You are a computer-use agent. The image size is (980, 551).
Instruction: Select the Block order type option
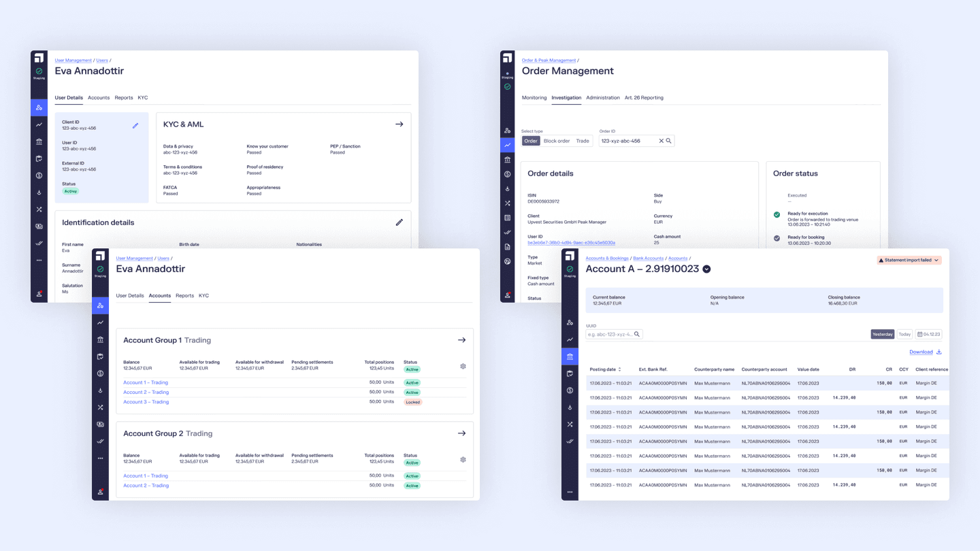[557, 140]
